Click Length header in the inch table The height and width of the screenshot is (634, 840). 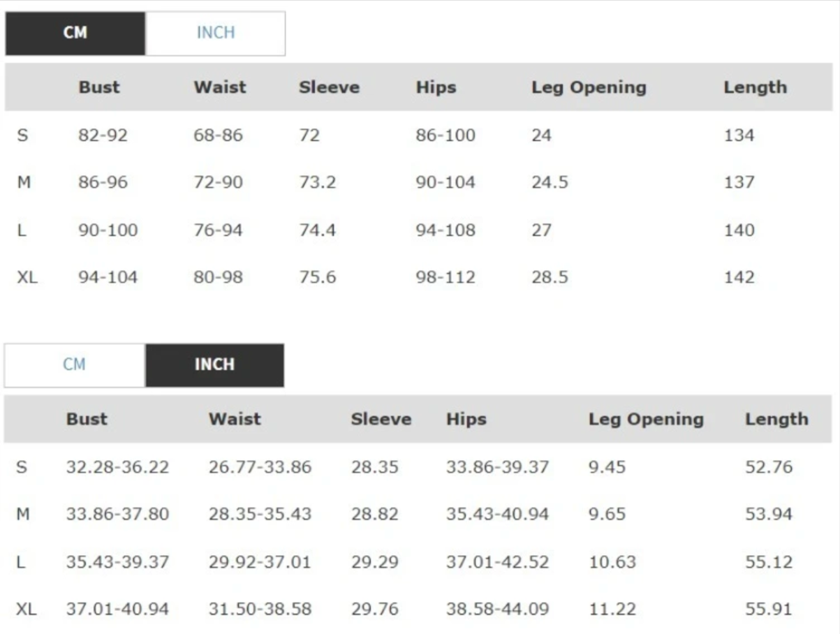coord(776,419)
